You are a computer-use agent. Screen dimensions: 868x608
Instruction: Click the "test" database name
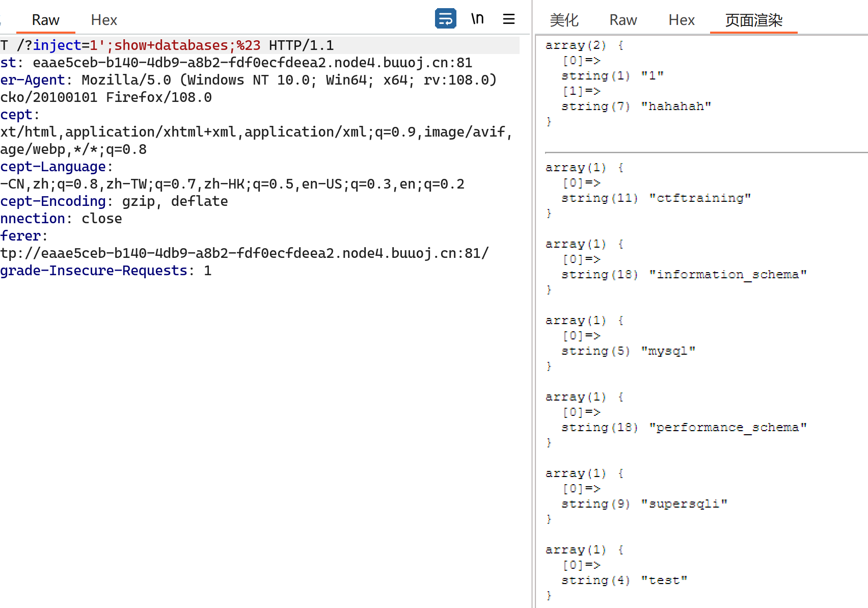664,580
